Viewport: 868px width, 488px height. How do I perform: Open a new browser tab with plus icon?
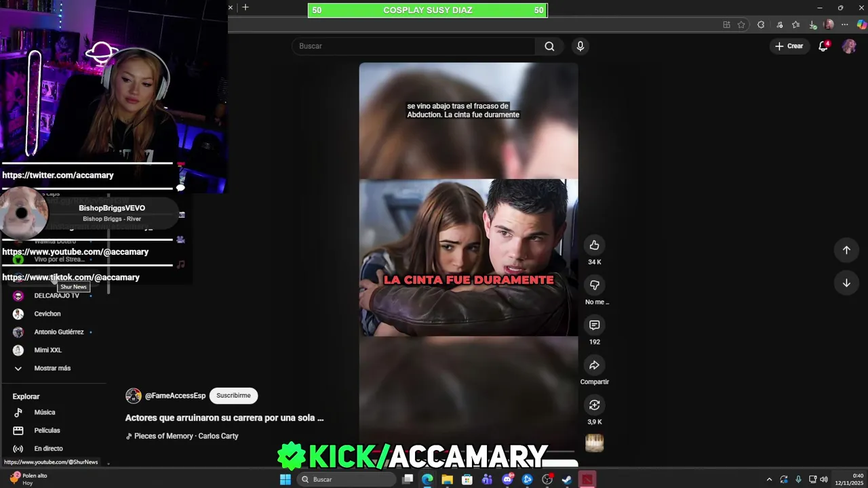tap(245, 7)
